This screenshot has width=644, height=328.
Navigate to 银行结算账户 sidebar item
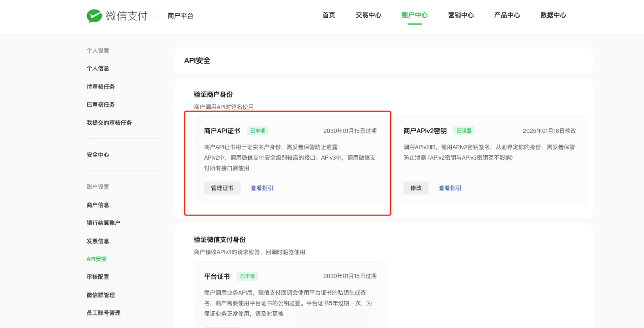pyautogui.click(x=103, y=223)
